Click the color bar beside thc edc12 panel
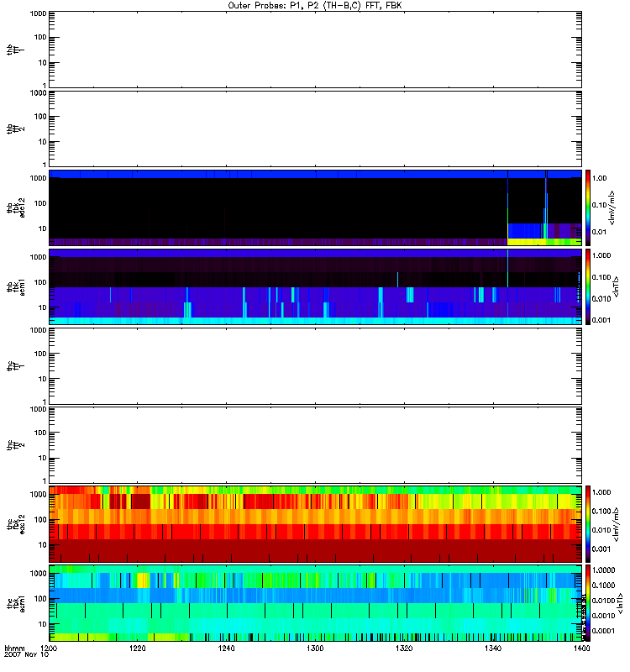 [x=589, y=523]
